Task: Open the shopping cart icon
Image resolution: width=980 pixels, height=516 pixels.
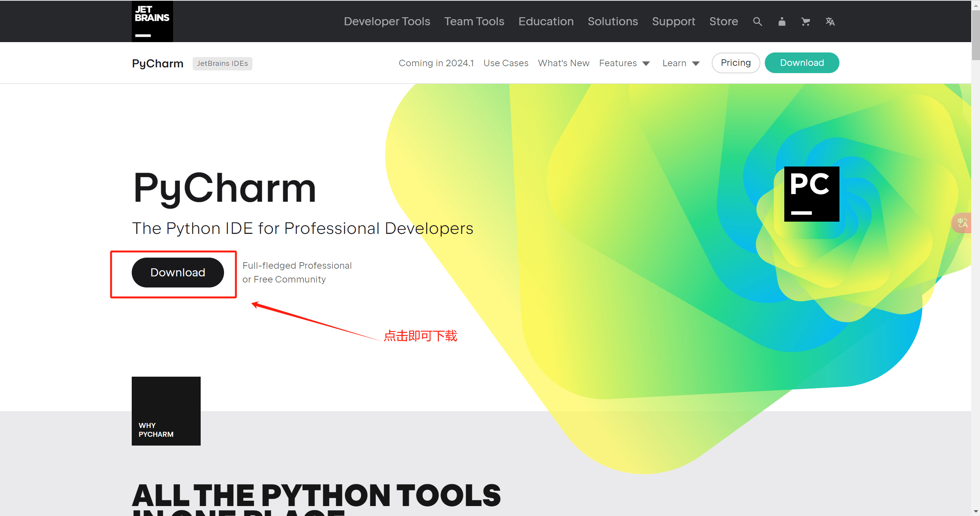Action: point(805,21)
